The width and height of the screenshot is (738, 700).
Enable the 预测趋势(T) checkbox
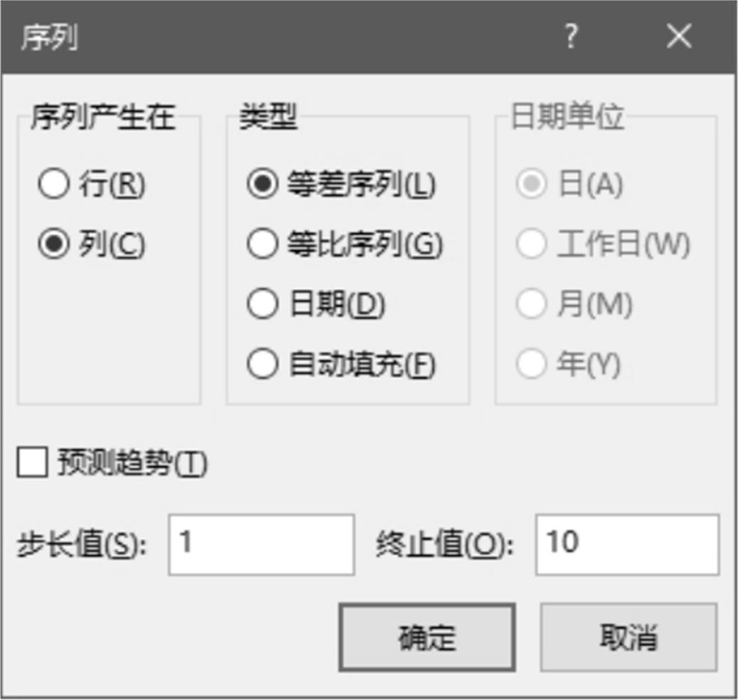[33, 464]
